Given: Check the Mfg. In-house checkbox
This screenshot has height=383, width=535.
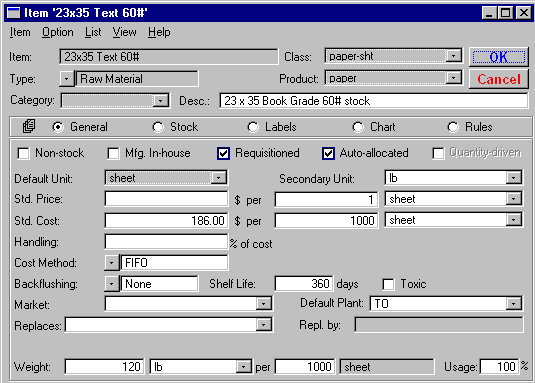Looking at the screenshot, I should click(x=113, y=153).
